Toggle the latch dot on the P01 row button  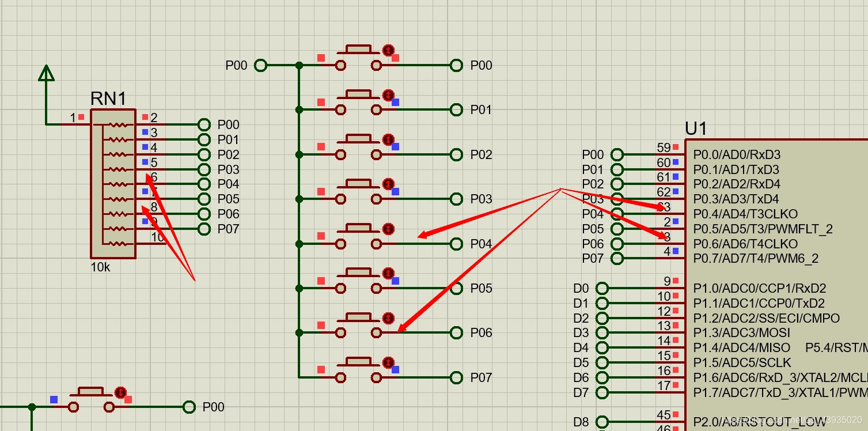tap(389, 94)
